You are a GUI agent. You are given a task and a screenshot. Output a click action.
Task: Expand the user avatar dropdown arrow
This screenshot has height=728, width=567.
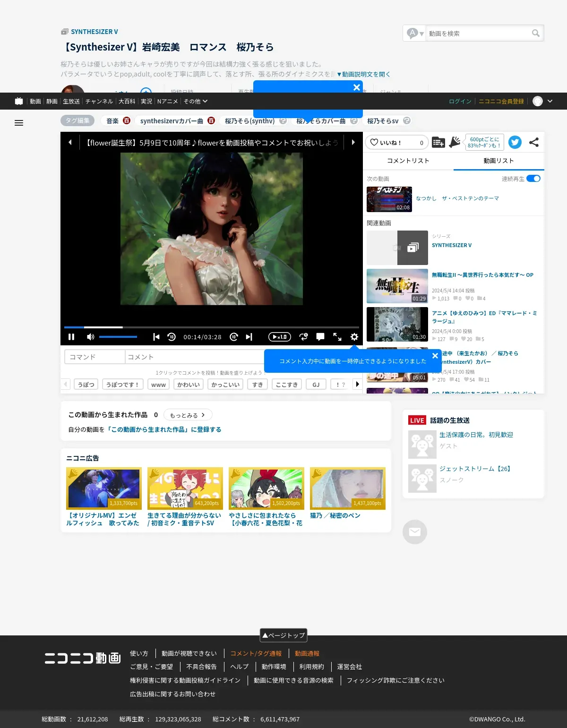click(x=550, y=101)
